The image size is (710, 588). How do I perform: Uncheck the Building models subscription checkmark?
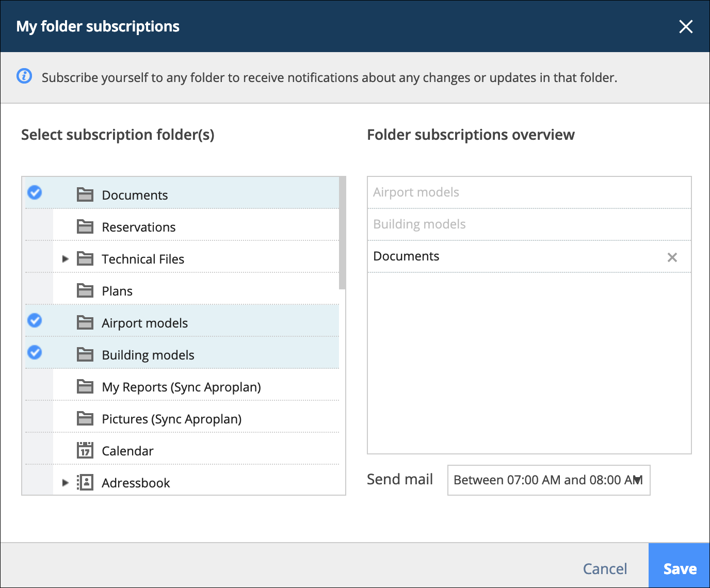pyautogui.click(x=35, y=352)
